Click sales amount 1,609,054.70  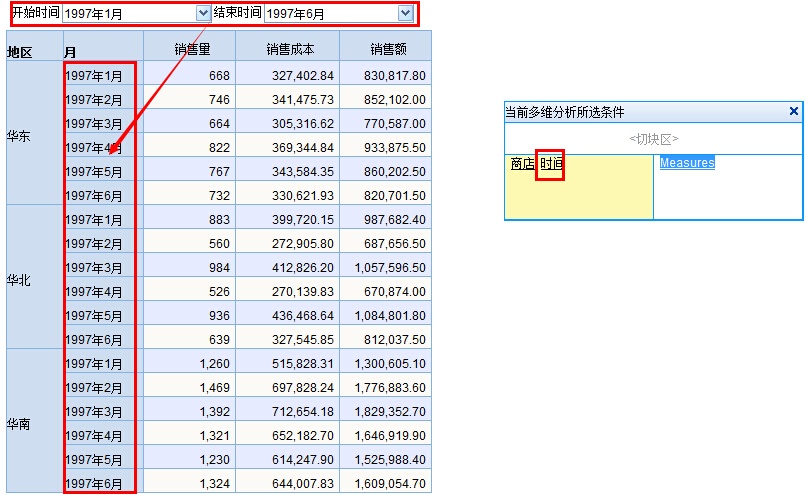tap(390, 484)
